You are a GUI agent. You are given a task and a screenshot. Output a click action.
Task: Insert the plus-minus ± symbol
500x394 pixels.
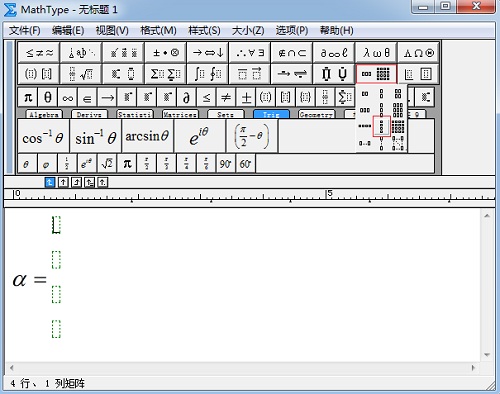(246, 97)
